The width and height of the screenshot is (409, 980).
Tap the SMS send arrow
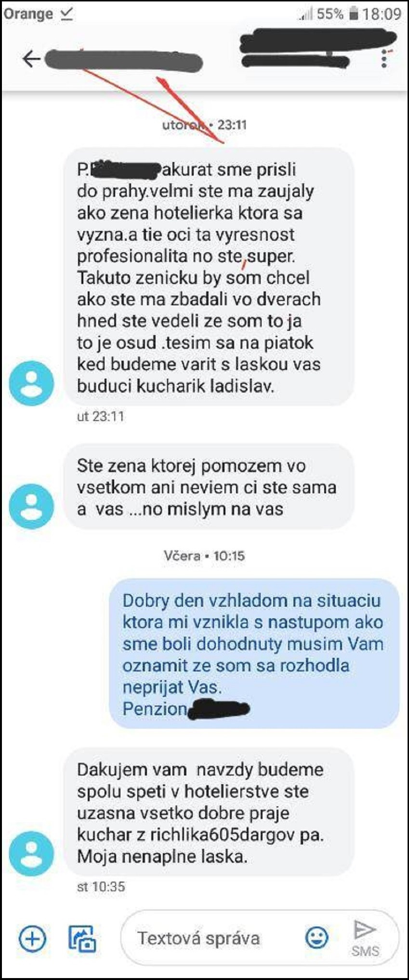click(x=365, y=938)
